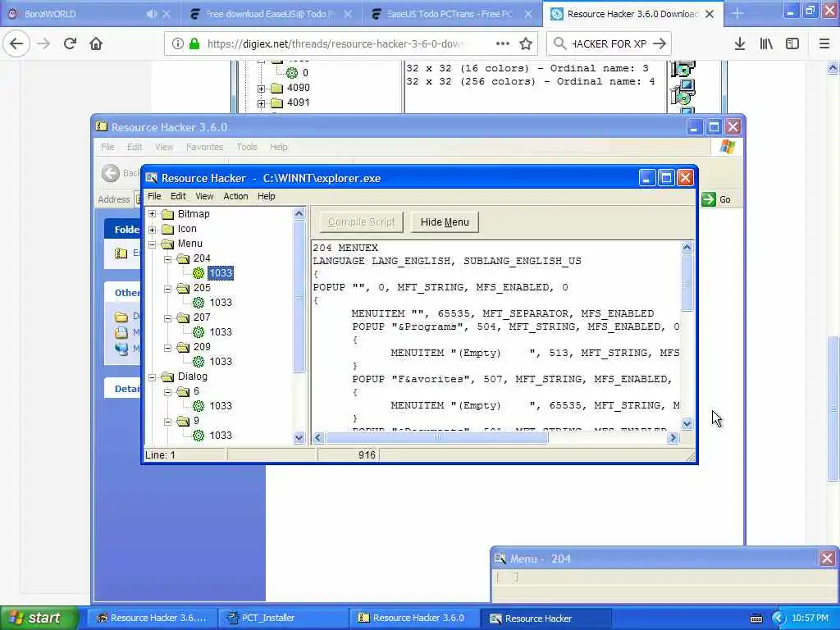Image resolution: width=840 pixels, height=630 pixels.
Task: Collapse the Dialog folder in the tree
Action: pos(152,377)
